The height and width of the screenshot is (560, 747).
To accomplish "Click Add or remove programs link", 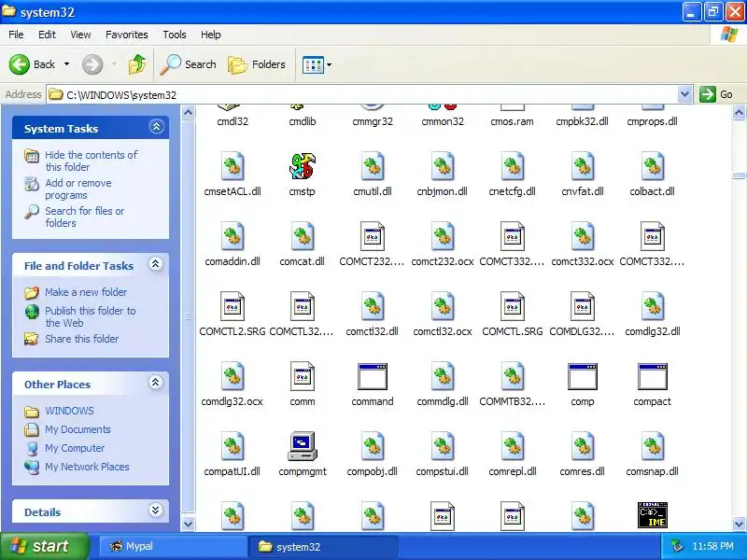I will [78, 189].
